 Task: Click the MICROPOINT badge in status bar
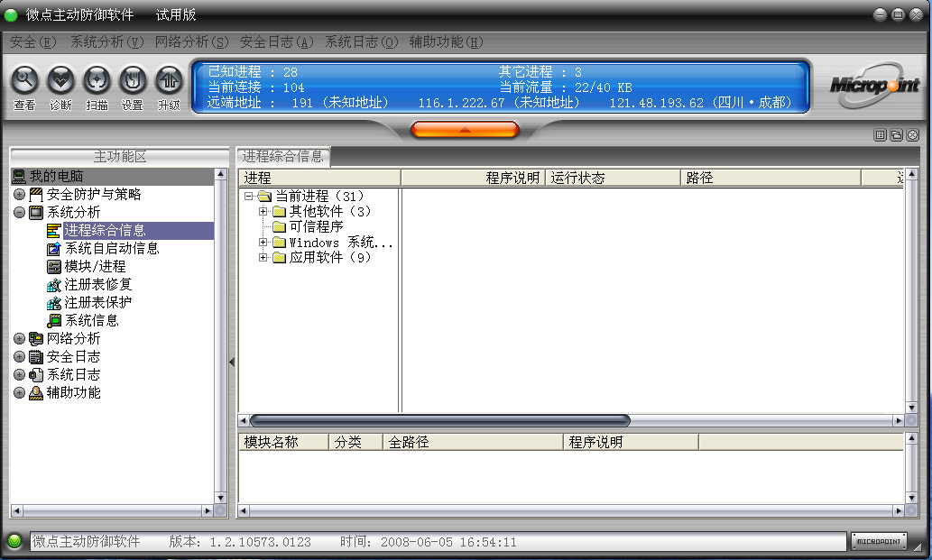[879, 541]
